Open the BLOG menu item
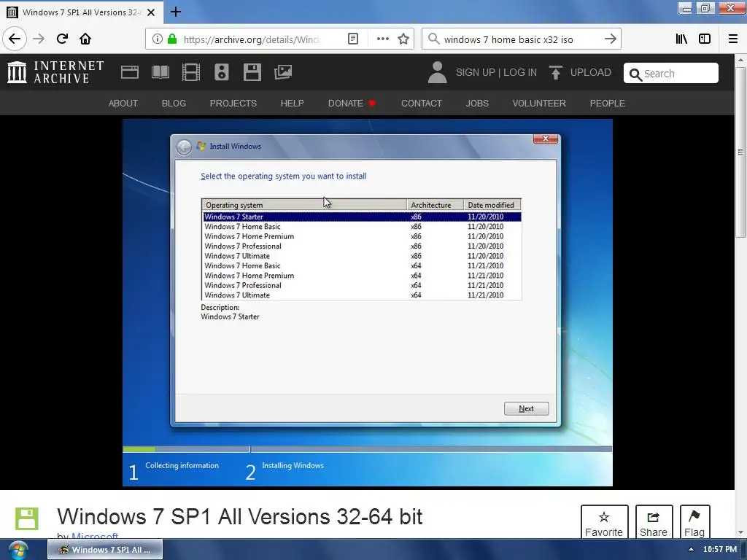747x560 pixels. point(174,104)
